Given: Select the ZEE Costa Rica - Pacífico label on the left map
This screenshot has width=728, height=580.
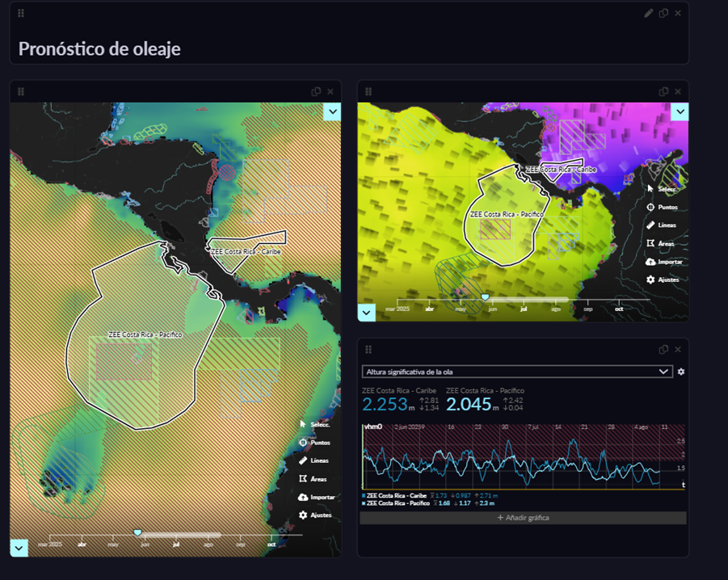Looking at the screenshot, I should coord(145,334).
